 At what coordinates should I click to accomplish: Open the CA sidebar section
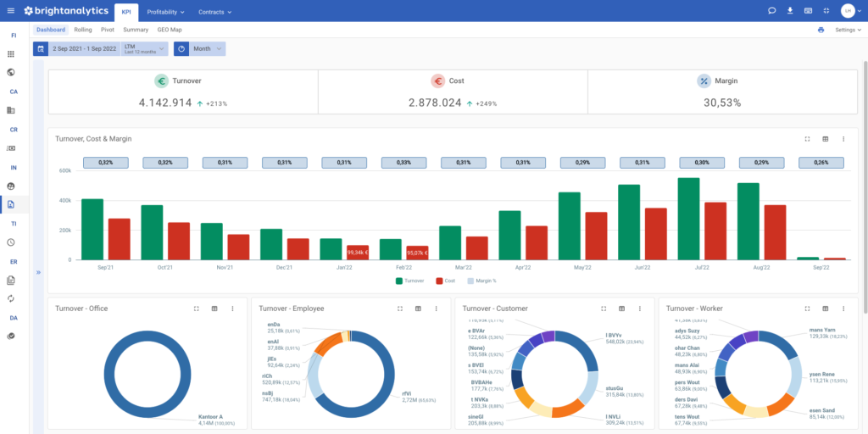[x=14, y=92]
